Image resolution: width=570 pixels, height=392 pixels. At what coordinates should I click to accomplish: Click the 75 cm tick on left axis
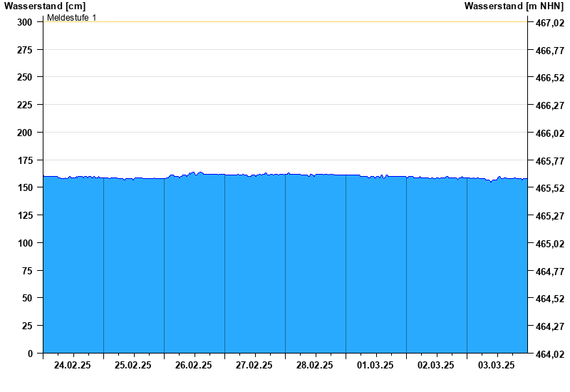point(27,271)
